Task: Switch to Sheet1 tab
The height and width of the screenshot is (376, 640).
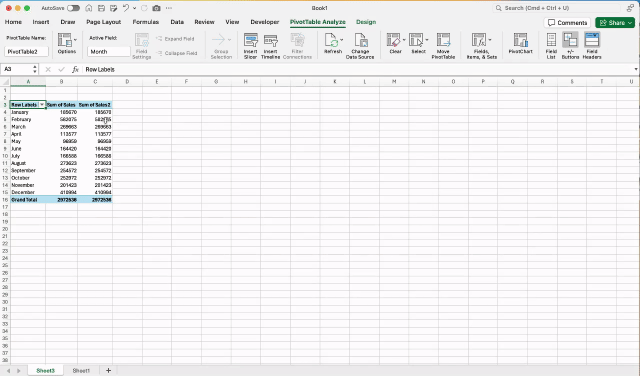Action: [x=81, y=371]
